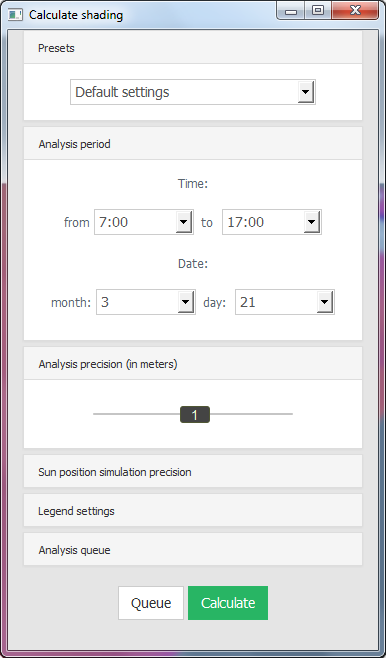The height and width of the screenshot is (658, 386).
Task: Expand the Analysis queue section
Action: pyautogui.click(x=193, y=550)
